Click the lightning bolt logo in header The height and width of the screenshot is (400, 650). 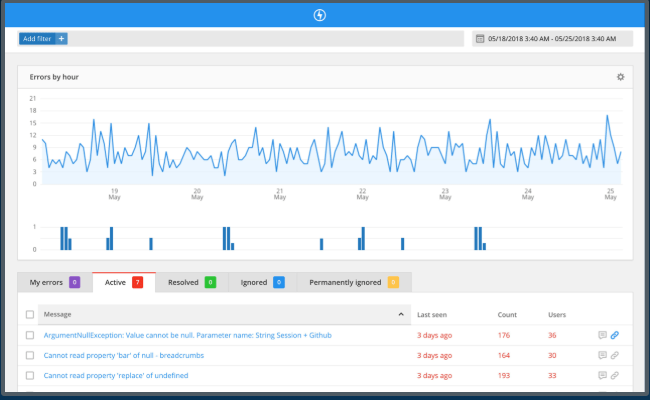click(319, 15)
